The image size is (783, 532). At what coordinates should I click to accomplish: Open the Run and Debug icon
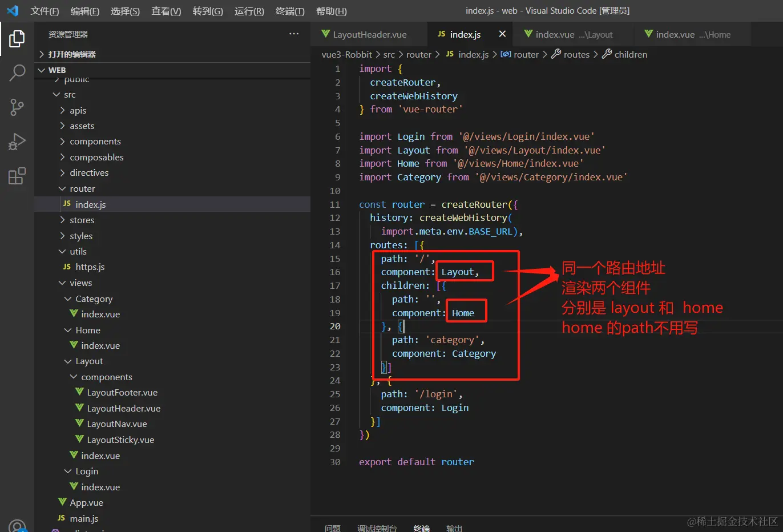coord(17,142)
